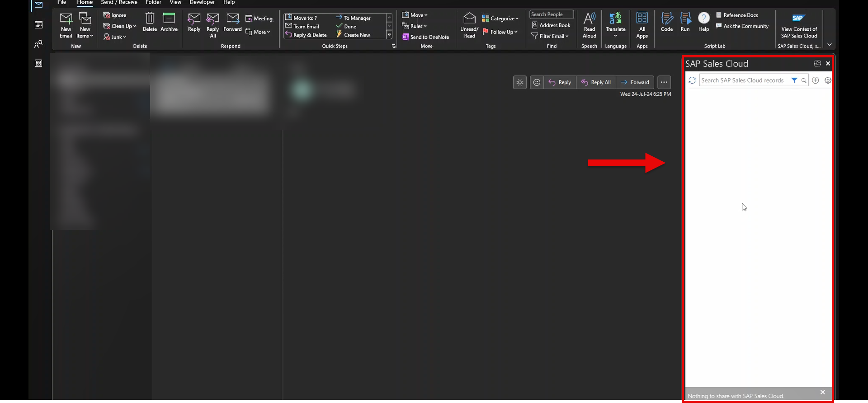Click the Script Lab Run button
Viewport: 868px width, 403px height.
[x=685, y=22]
